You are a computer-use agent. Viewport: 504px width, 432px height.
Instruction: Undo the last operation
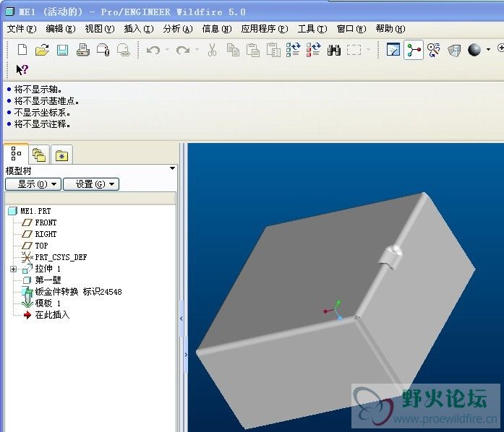[153, 50]
